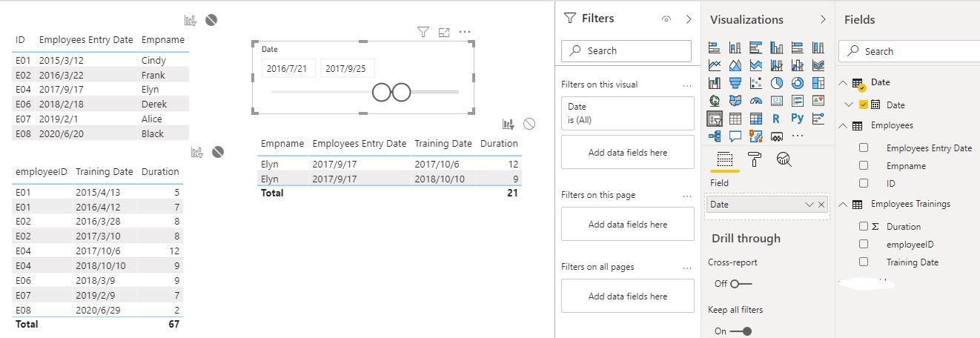Select the decomposition tree visual

pos(715,136)
